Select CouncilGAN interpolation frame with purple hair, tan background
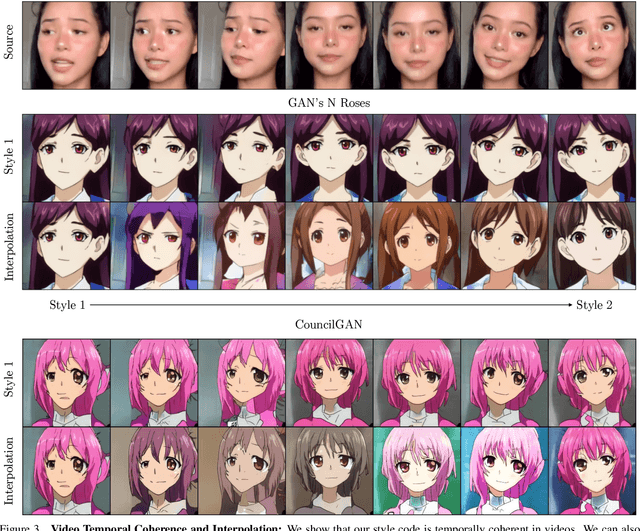Viewport: 640px width, 531px height. tap(154, 471)
